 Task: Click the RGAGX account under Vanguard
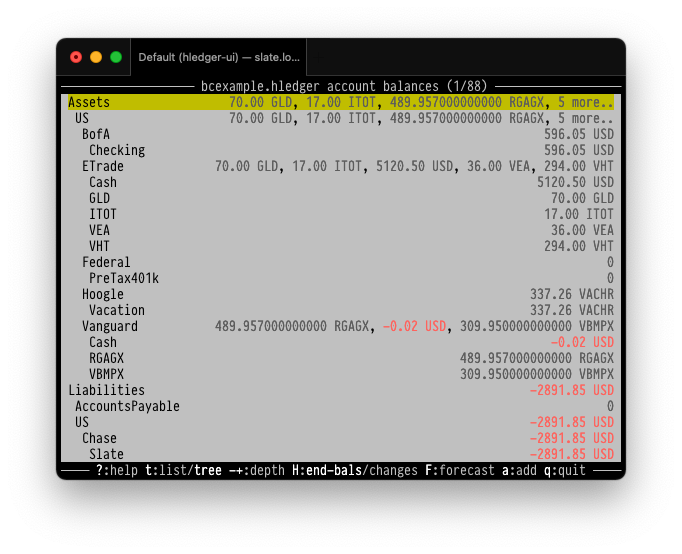coord(106,358)
